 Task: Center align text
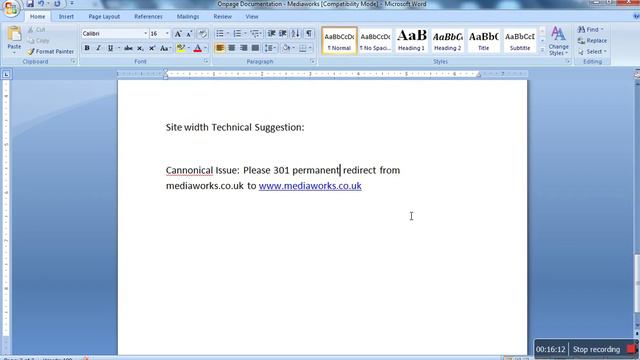click(231, 48)
